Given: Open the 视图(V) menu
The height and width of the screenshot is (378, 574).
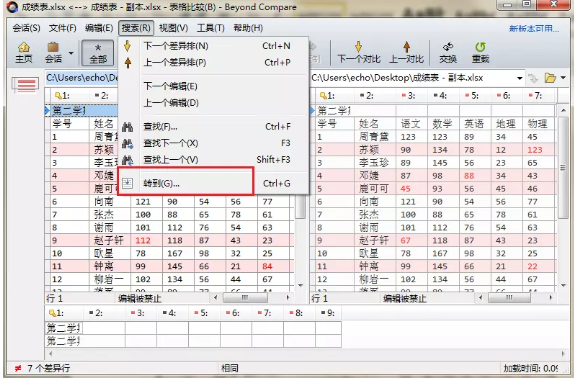Looking at the screenshot, I should coord(174,28).
